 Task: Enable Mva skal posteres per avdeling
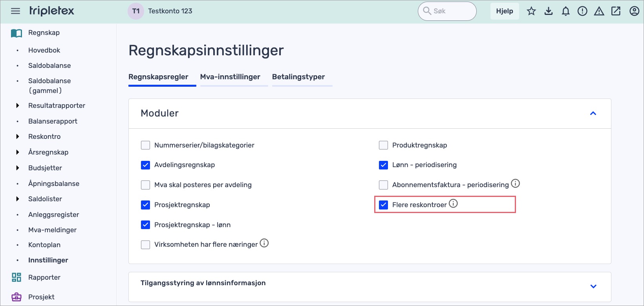click(145, 185)
